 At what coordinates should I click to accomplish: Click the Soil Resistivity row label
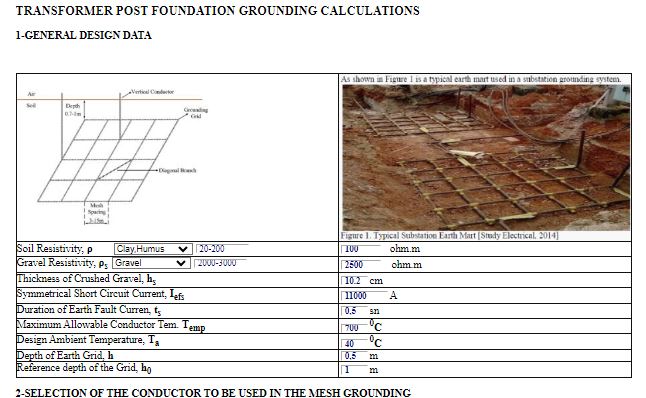(x=54, y=249)
